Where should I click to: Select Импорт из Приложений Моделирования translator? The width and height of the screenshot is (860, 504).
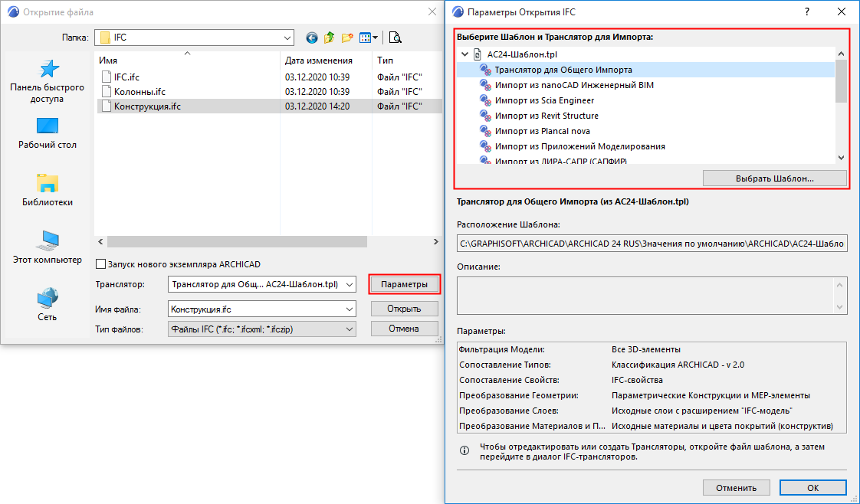(579, 146)
